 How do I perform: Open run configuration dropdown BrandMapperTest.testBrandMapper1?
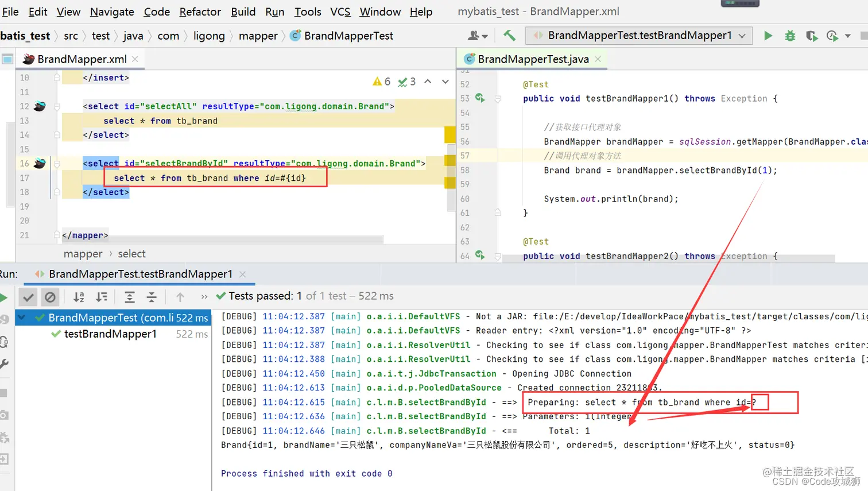(640, 36)
